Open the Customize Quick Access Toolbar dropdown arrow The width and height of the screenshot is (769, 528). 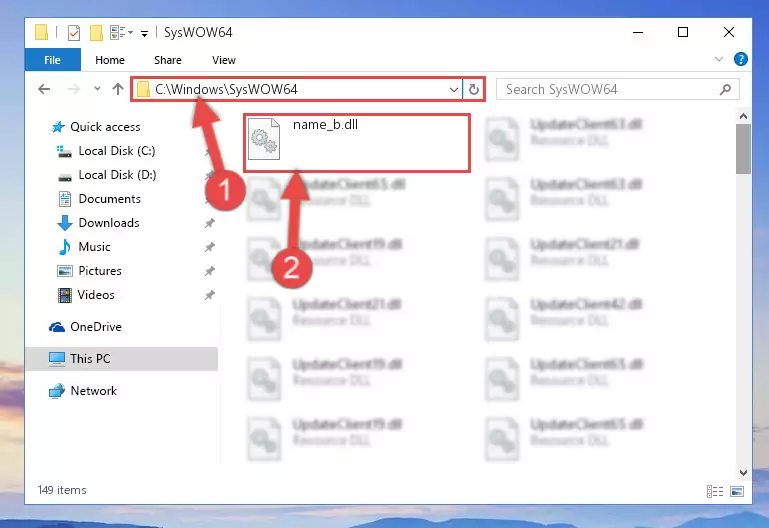[x=144, y=33]
